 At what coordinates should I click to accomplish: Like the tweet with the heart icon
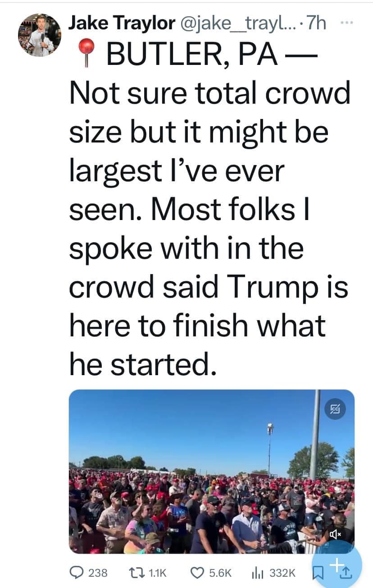click(197, 573)
